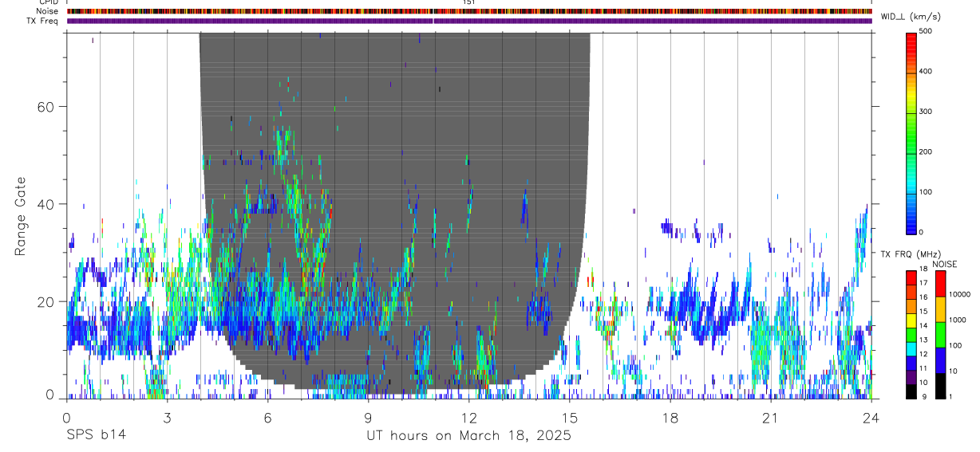
Task: Click the 'Range Gate' y-axis label
Action: point(20,215)
